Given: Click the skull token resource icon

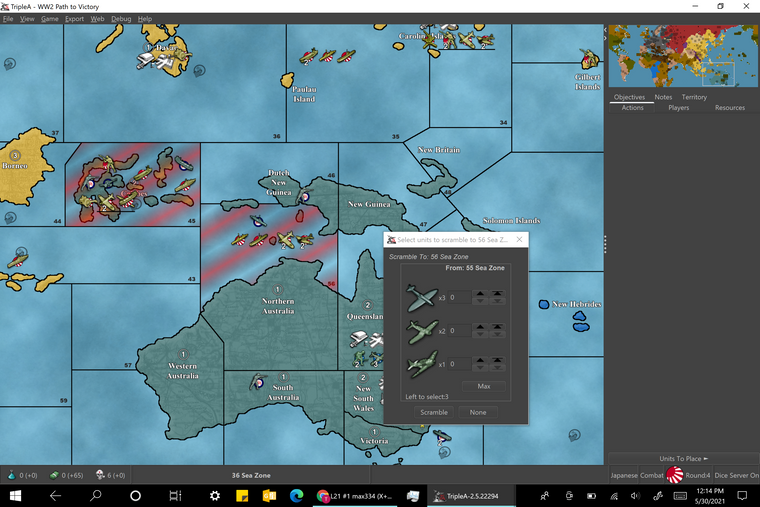Looking at the screenshot, I should click(100, 475).
